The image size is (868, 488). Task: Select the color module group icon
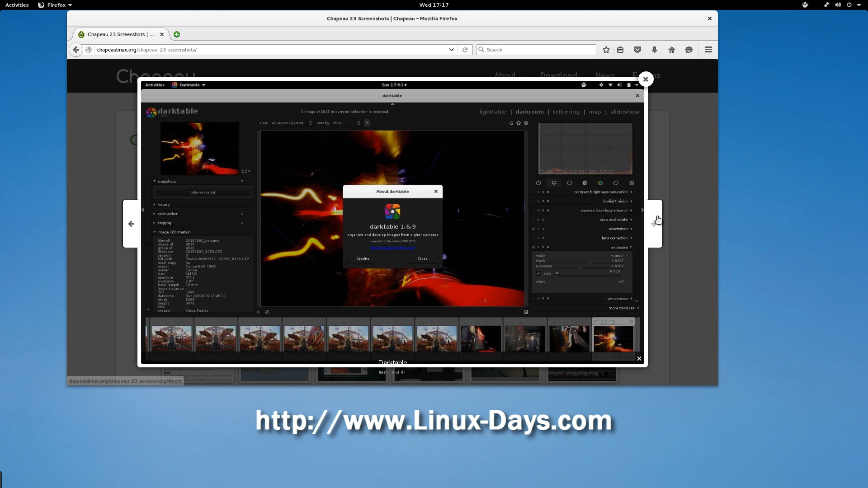point(600,183)
